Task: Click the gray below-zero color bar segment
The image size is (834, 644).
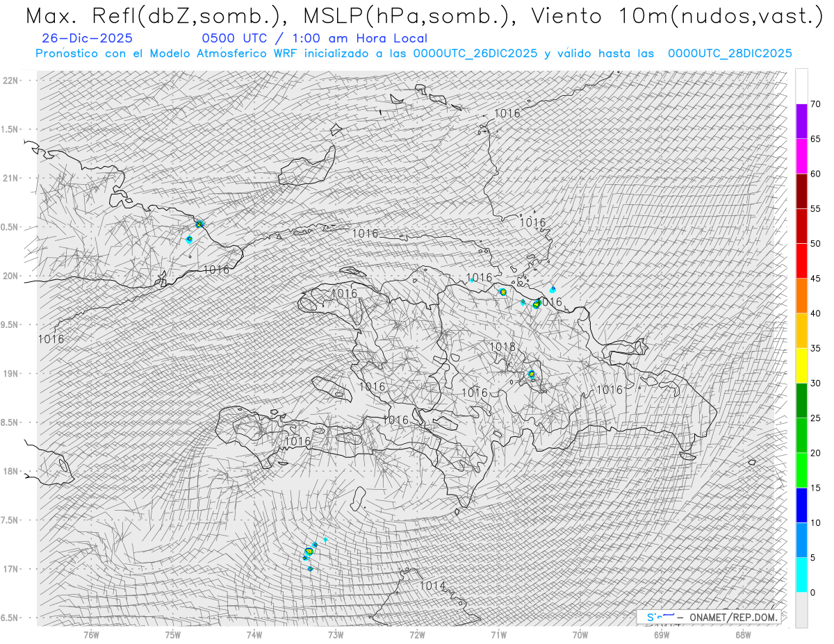Action: 801,610
